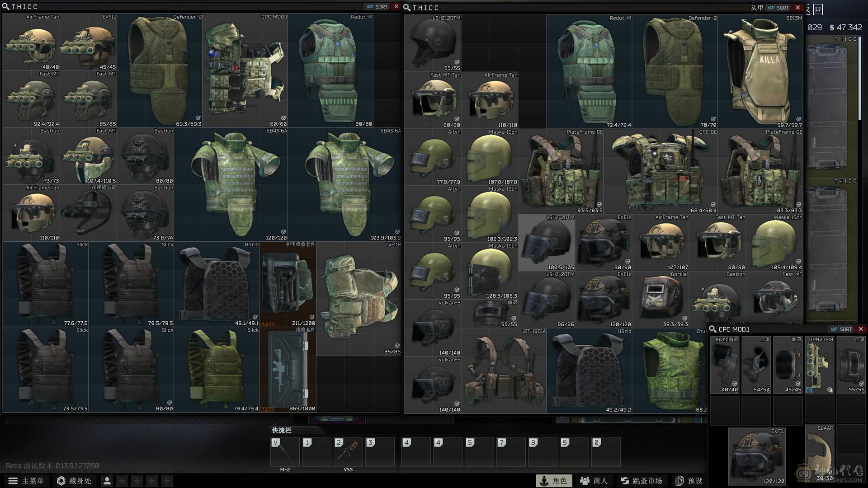Select the Maska 1Sch helmet showing 109.4/109.4
This screenshot has width=868, height=488.
point(774,243)
